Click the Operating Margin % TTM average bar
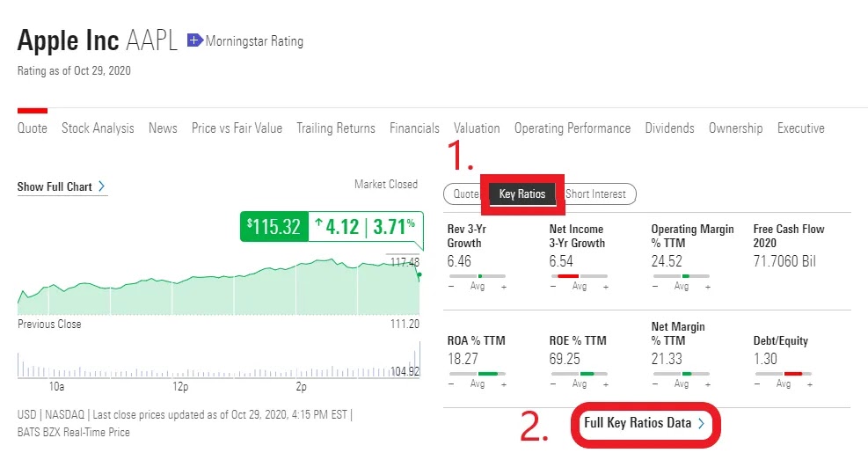Screen dimensions: 868x460 coord(681,275)
